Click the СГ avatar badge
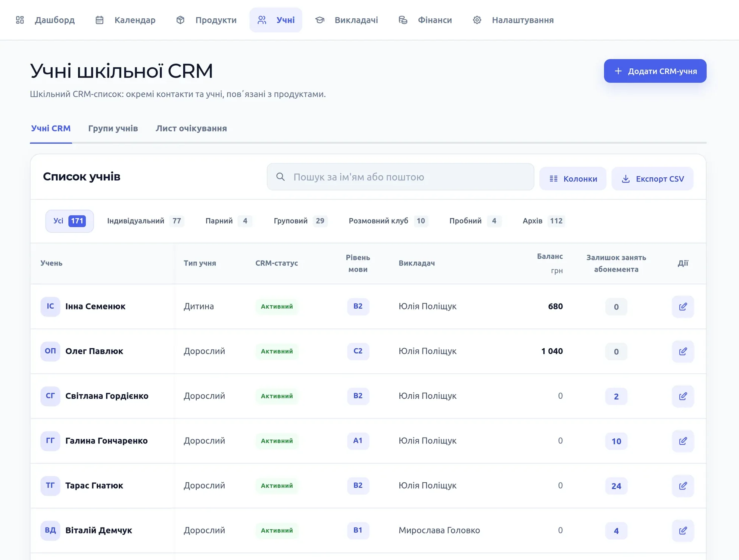739x560 pixels. pyautogui.click(x=50, y=396)
